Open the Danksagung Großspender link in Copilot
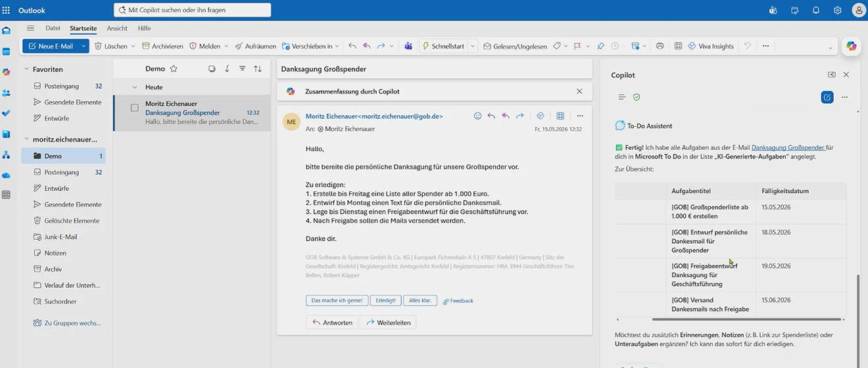Screen dimensions: 868x368 [x=788, y=148]
